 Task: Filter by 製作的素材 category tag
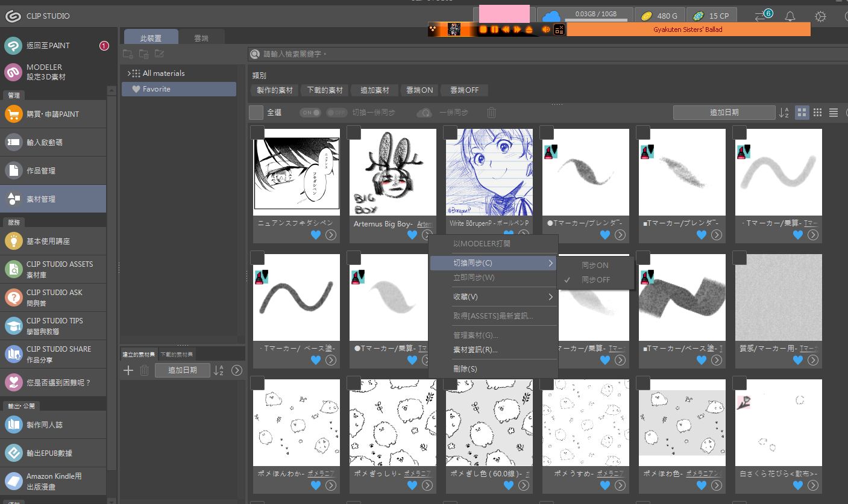[275, 90]
